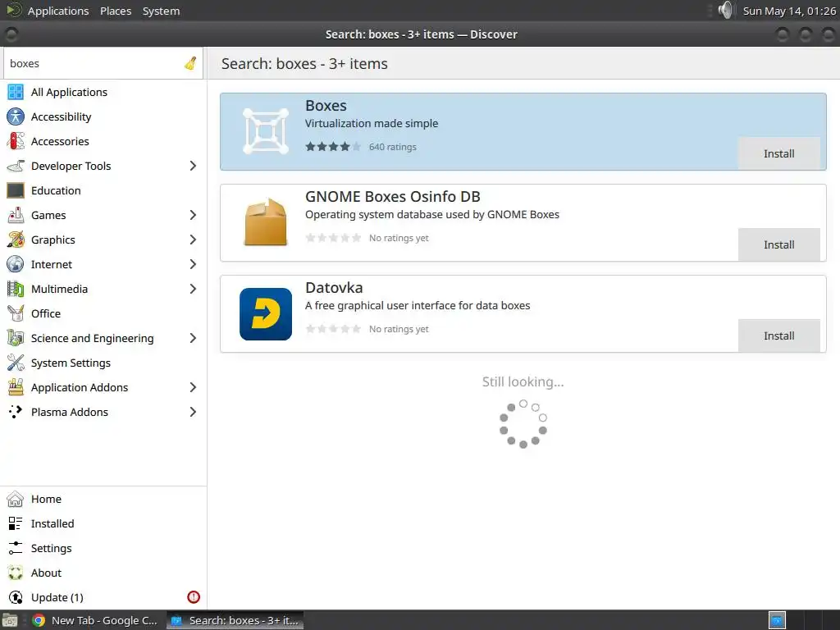The height and width of the screenshot is (630, 840).
Task: Open GNOME Boxes Osinfo DB title
Action: click(x=393, y=197)
